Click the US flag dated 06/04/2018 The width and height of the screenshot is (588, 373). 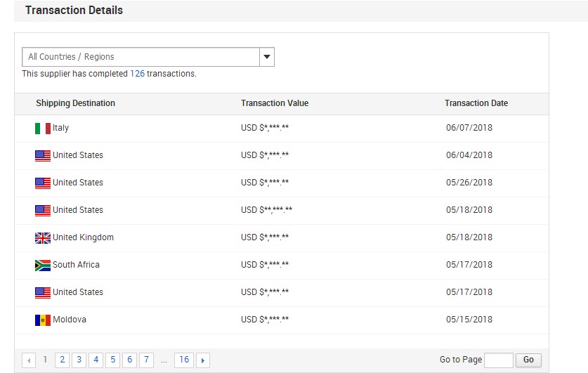click(x=43, y=156)
